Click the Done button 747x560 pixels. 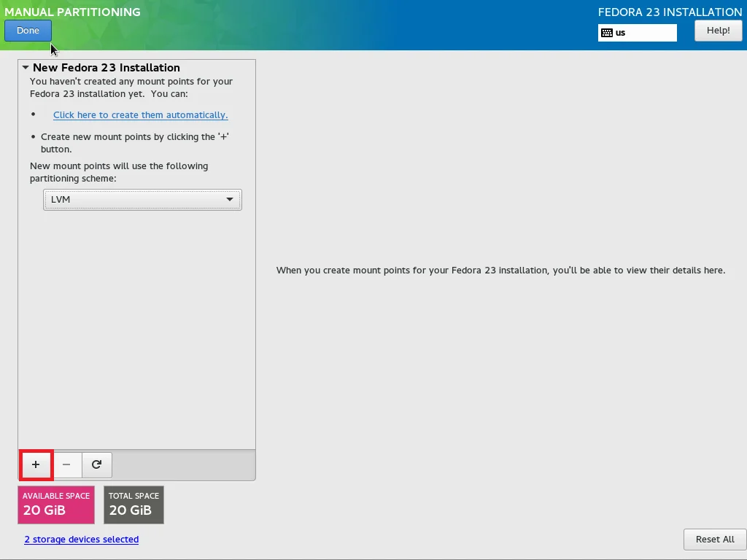coord(28,31)
